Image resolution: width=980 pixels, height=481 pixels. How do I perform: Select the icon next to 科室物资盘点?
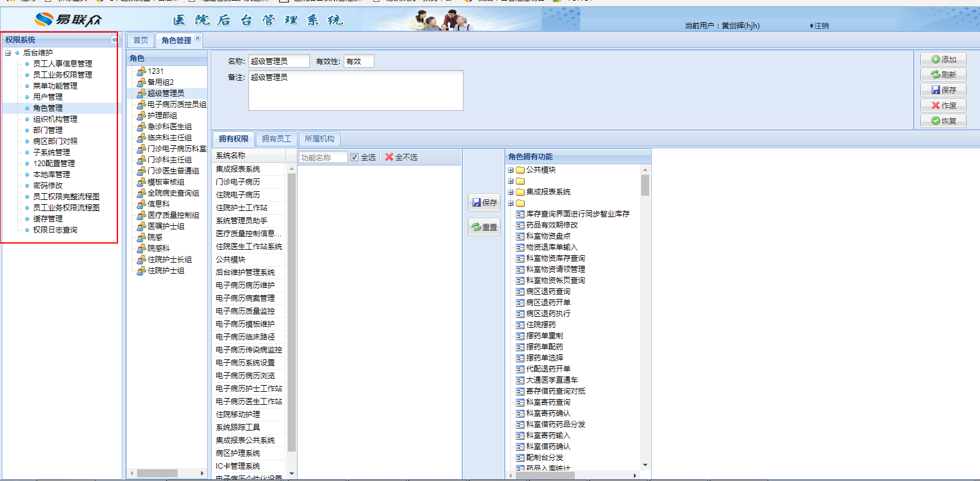520,236
